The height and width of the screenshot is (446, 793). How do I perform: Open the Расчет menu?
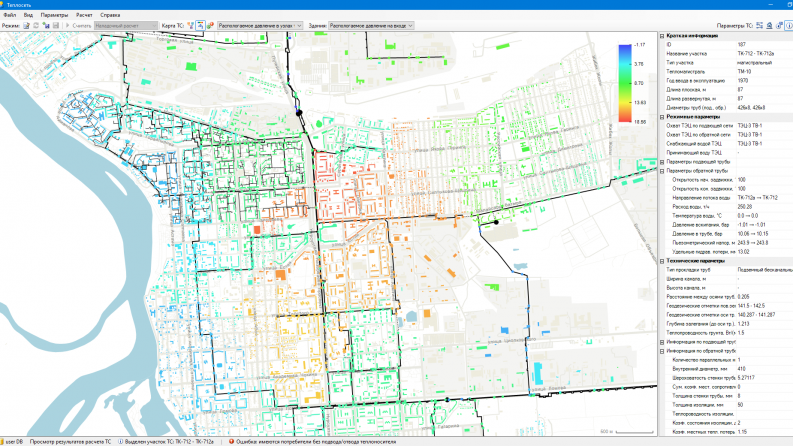pos(85,15)
